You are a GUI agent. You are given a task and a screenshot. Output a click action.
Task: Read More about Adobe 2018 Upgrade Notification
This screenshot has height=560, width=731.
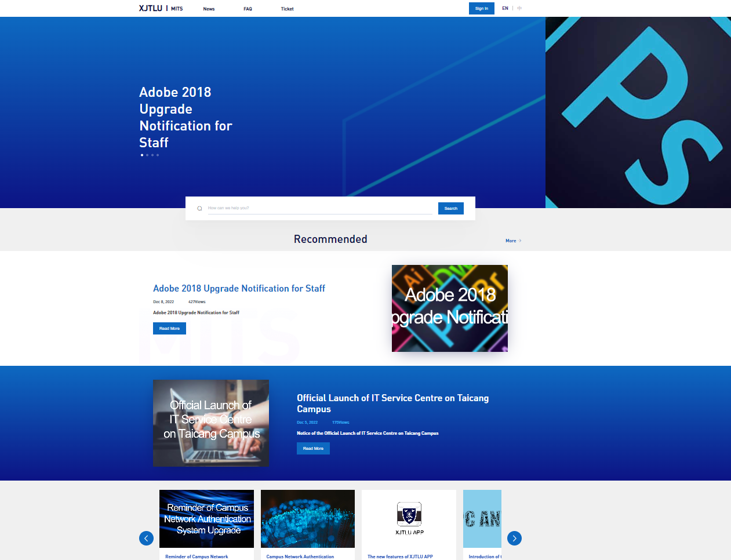click(x=169, y=329)
